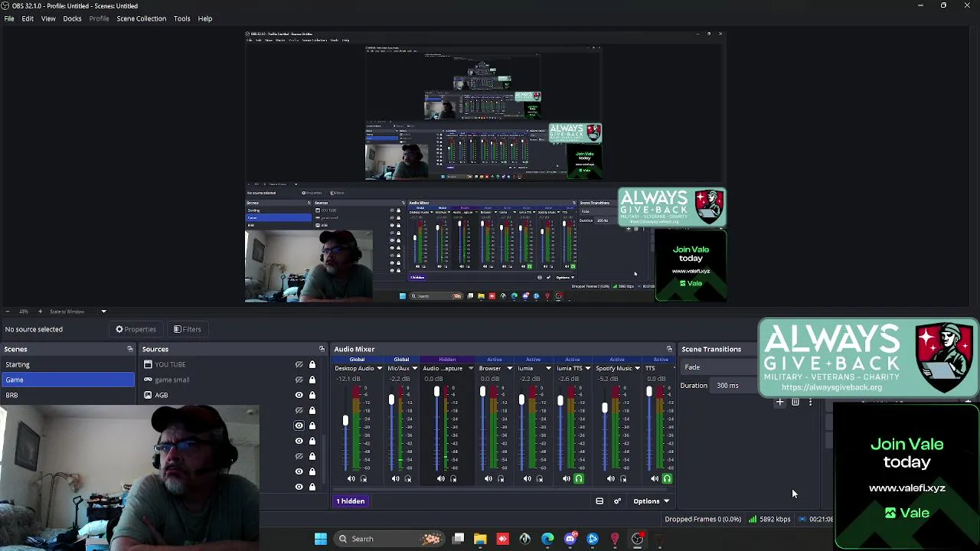Adjust the Spotify Music volume fader
Viewport: 980px width, 551px height.
[x=605, y=408]
